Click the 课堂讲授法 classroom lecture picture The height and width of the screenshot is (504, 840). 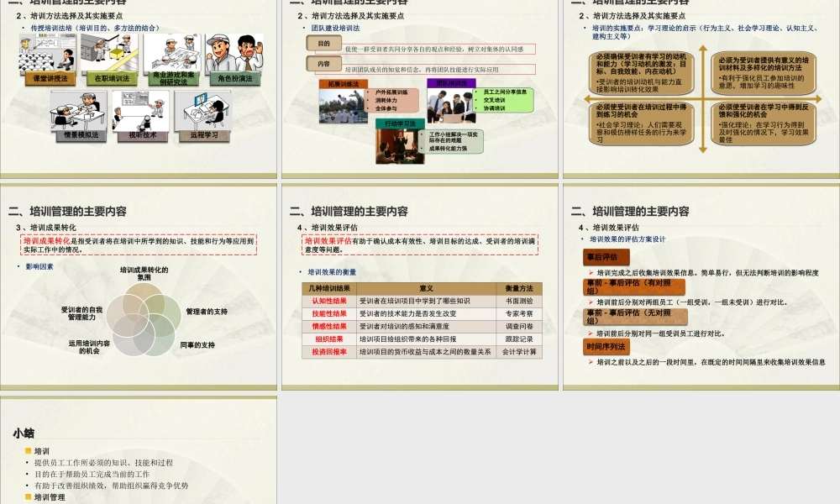tap(48, 53)
